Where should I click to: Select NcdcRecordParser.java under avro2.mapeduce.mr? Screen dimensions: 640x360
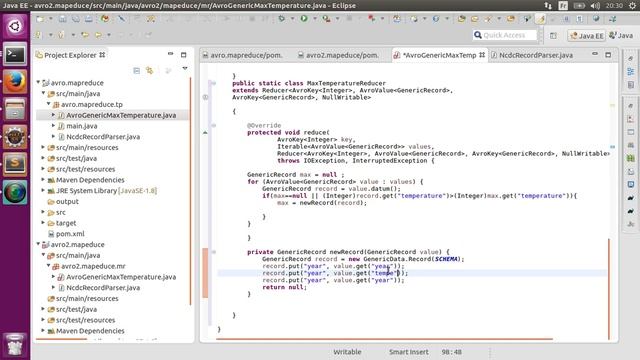pyautogui.click(x=103, y=287)
